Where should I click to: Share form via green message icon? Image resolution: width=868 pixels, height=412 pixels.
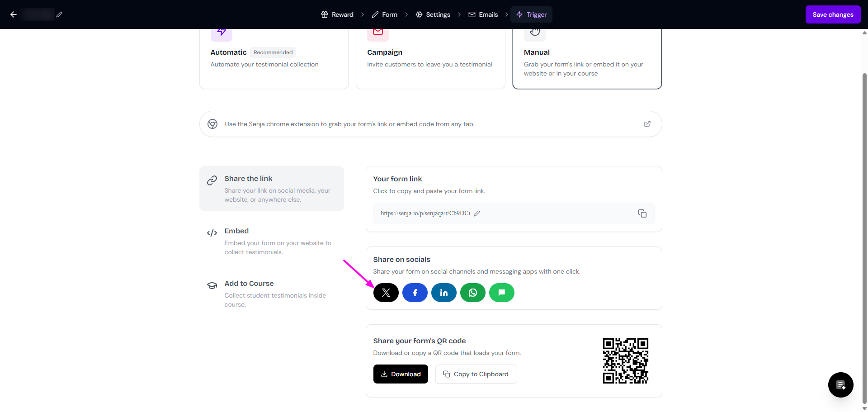(501, 293)
